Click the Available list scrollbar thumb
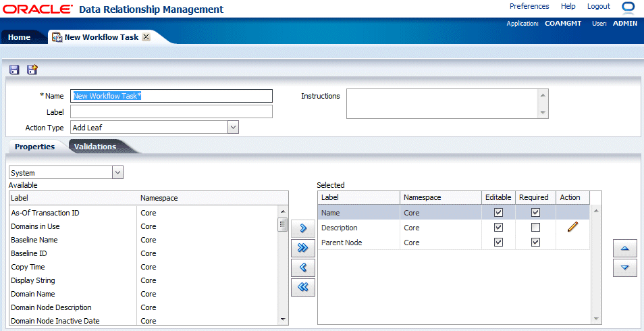The width and height of the screenshot is (644, 331). coord(283,224)
